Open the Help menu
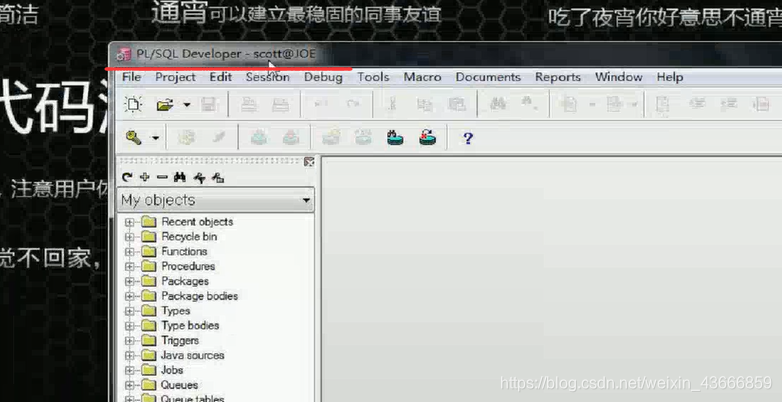The image size is (782, 402). coord(670,77)
